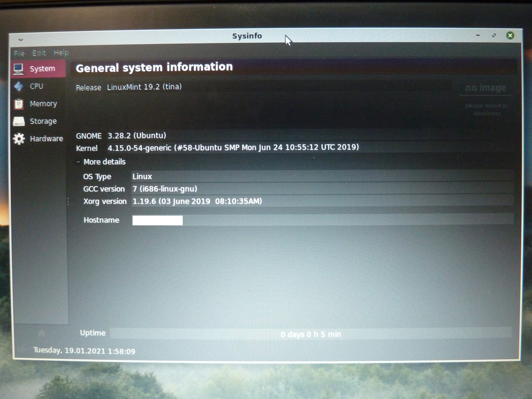Collapse the More details section
532x399 pixels.
tap(78, 162)
